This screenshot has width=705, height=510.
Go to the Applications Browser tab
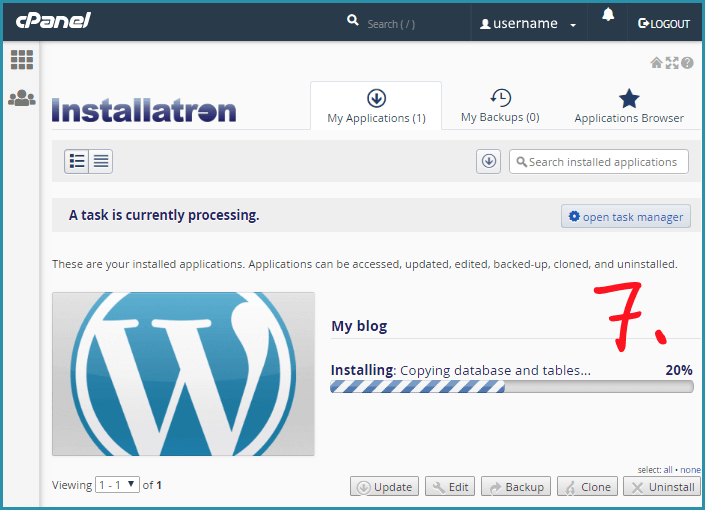click(x=629, y=106)
